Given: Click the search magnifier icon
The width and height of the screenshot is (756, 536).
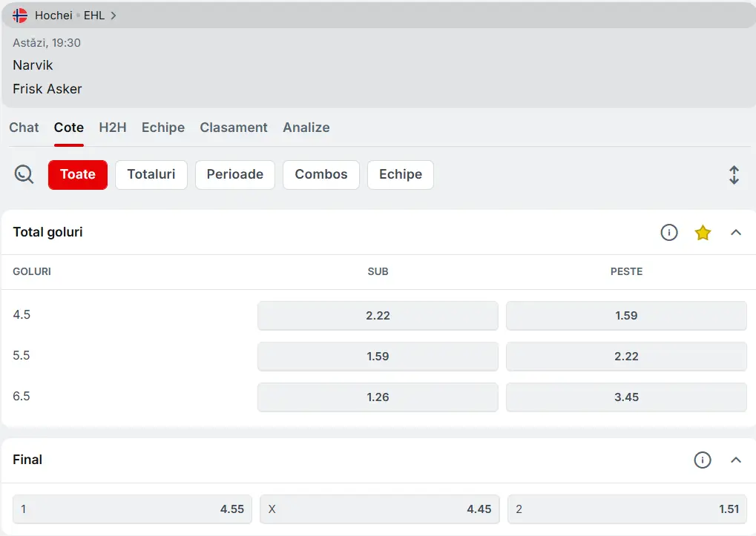Looking at the screenshot, I should [x=24, y=175].
